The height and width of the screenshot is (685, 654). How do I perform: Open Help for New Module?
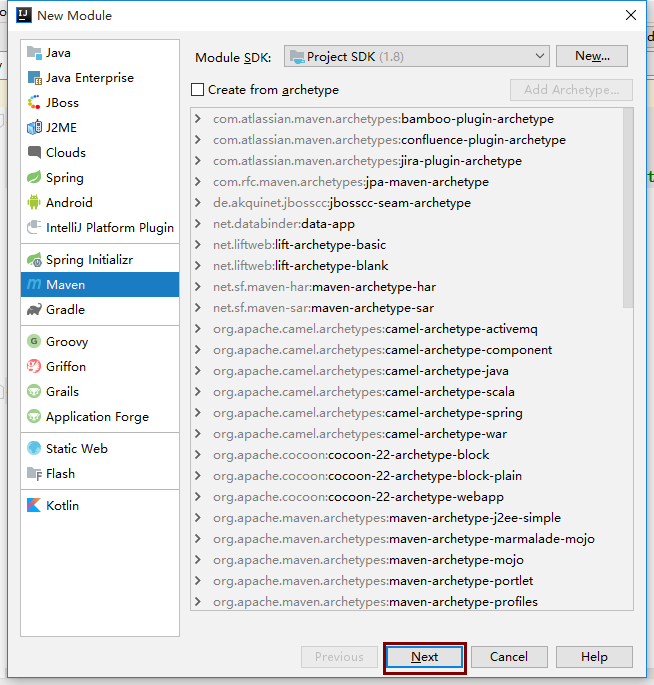(594, 657)
